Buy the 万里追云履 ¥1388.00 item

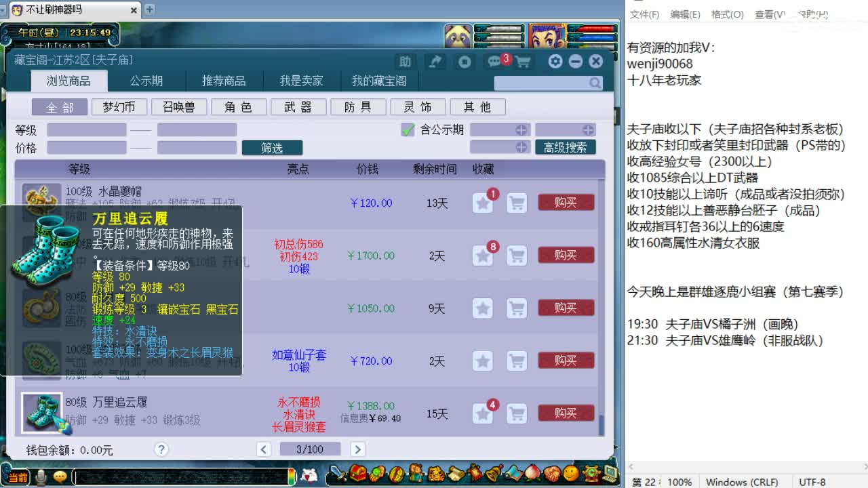click(x=566, y=413)
